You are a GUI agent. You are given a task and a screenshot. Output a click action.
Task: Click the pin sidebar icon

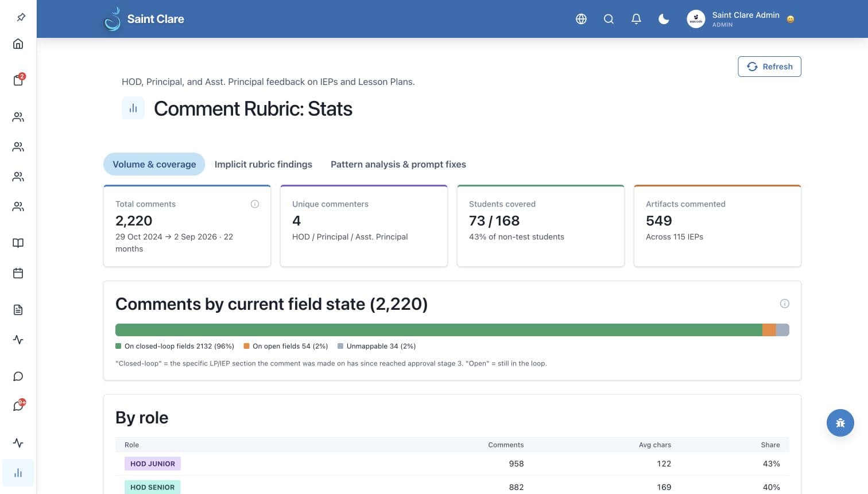pyautogui.click(x=21, y=17)
